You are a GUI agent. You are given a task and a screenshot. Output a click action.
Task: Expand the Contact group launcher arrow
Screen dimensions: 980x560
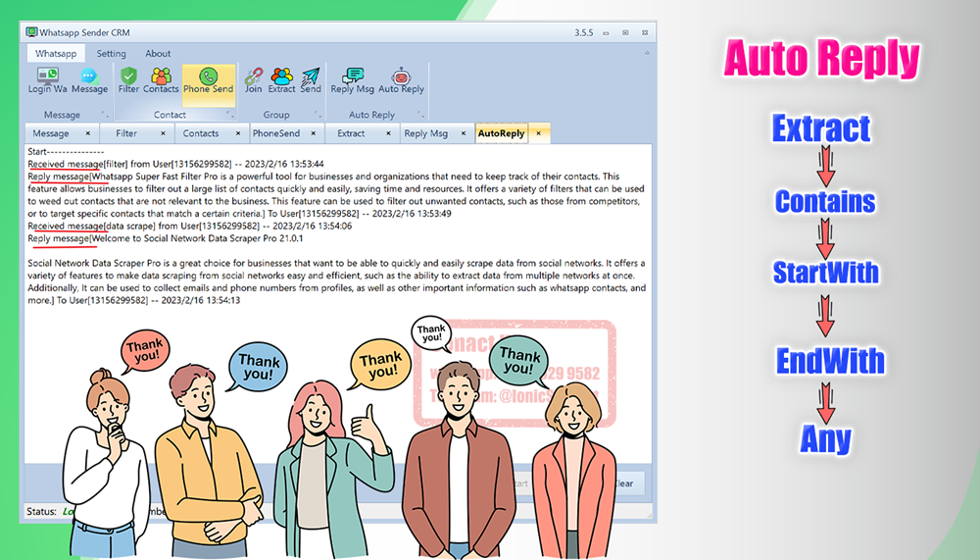[x=229, y=115]
